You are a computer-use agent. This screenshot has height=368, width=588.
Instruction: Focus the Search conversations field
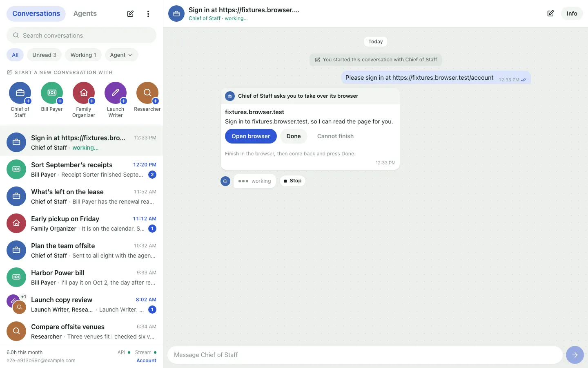(x=82, y=35)
